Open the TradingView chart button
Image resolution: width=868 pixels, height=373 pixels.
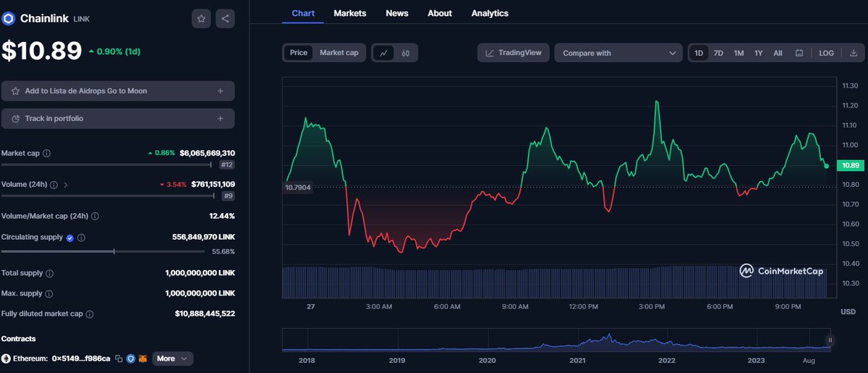[514, 53]
